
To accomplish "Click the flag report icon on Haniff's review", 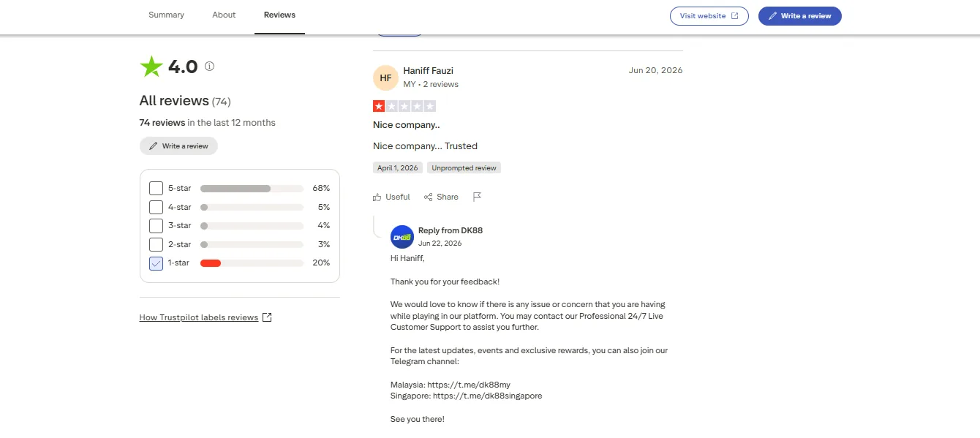I will 477,197.
